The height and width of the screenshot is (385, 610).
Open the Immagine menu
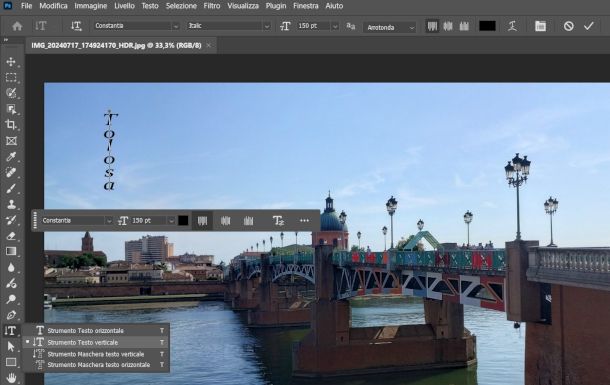pyautogui.click(x=91, y=6)
